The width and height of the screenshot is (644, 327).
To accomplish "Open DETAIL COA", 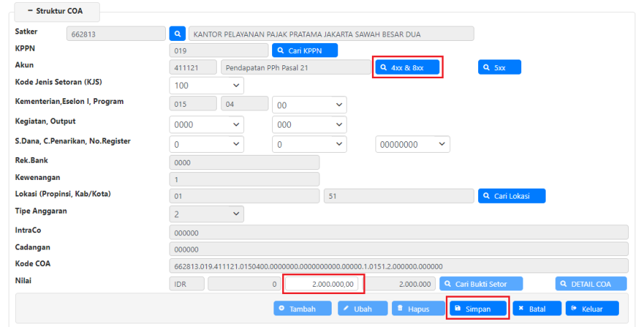I will (x=591, y=284).
